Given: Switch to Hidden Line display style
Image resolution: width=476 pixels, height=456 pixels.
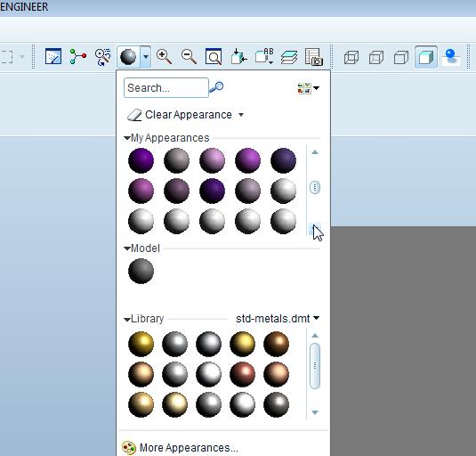Looking at the screenshot, I should pos(376,57).
